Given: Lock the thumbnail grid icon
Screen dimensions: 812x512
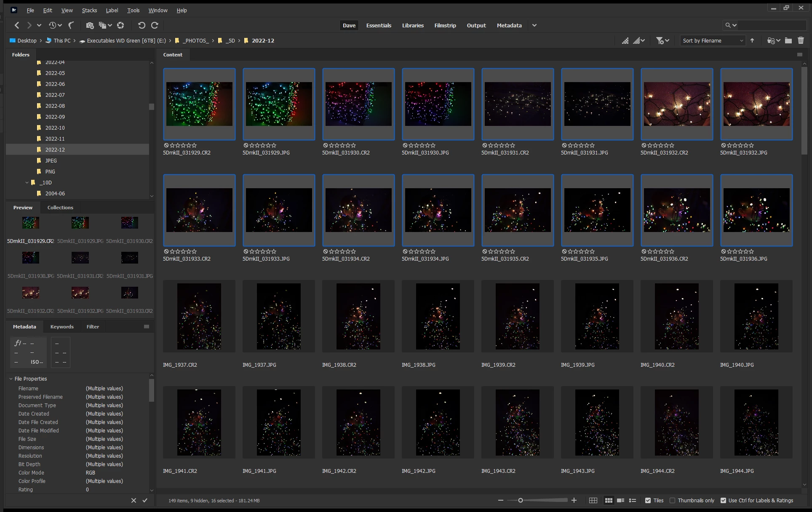Looking at the screenshot, I should (593, 500).
